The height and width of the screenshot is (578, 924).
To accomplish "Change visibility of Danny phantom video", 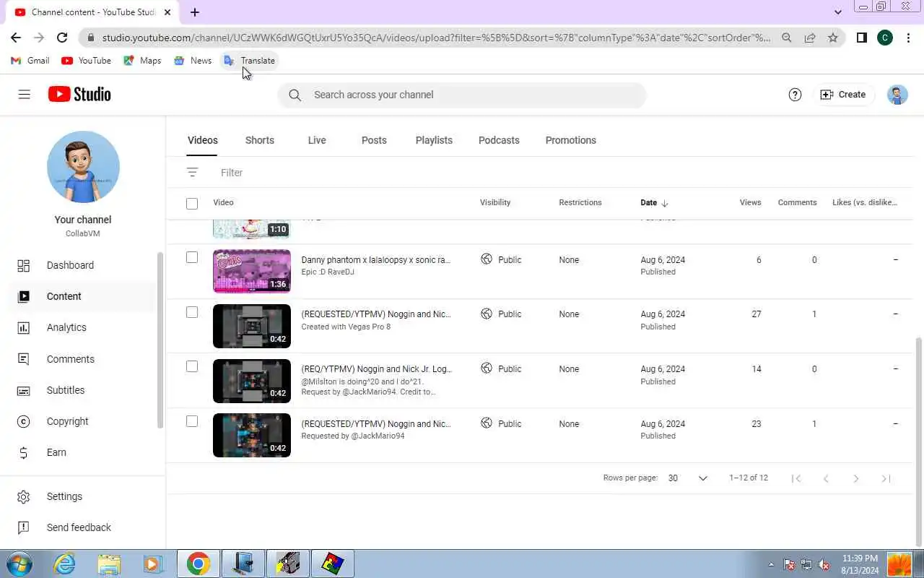I will (501, 259).
